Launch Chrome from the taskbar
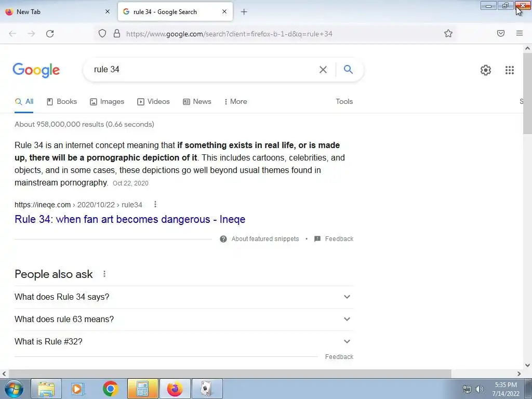 (x=110, y=389)
